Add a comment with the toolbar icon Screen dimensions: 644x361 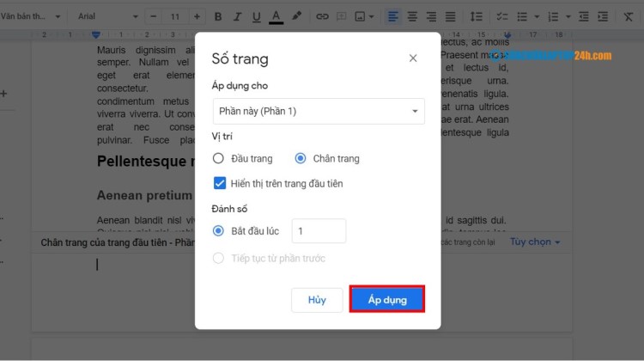pyautogui.click(x=341, y=16)
